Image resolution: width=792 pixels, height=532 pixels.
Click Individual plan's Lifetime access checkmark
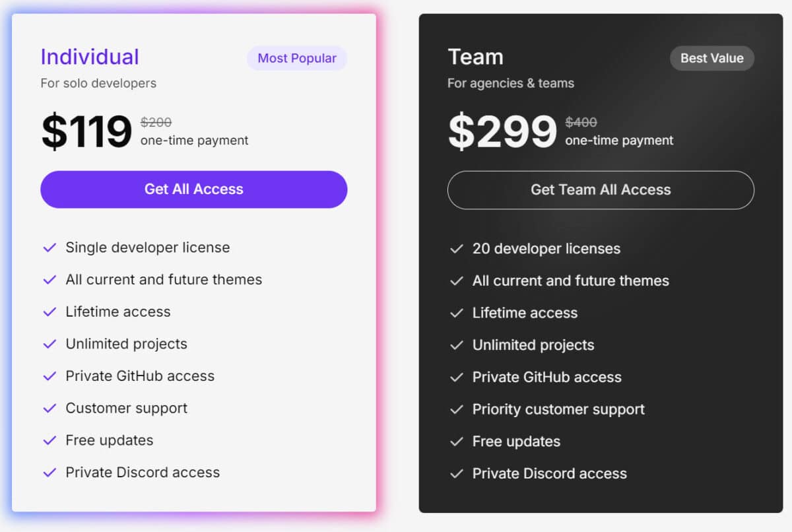49,312
